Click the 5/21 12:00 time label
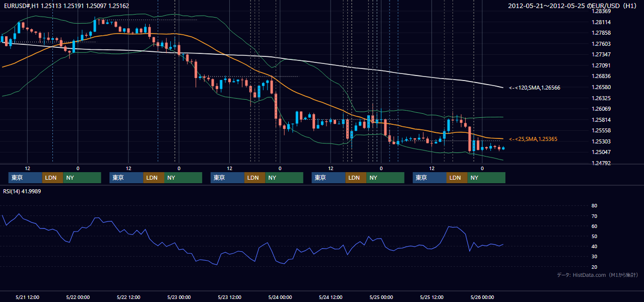Screen dimensions: 644x302 click(28, 297)
